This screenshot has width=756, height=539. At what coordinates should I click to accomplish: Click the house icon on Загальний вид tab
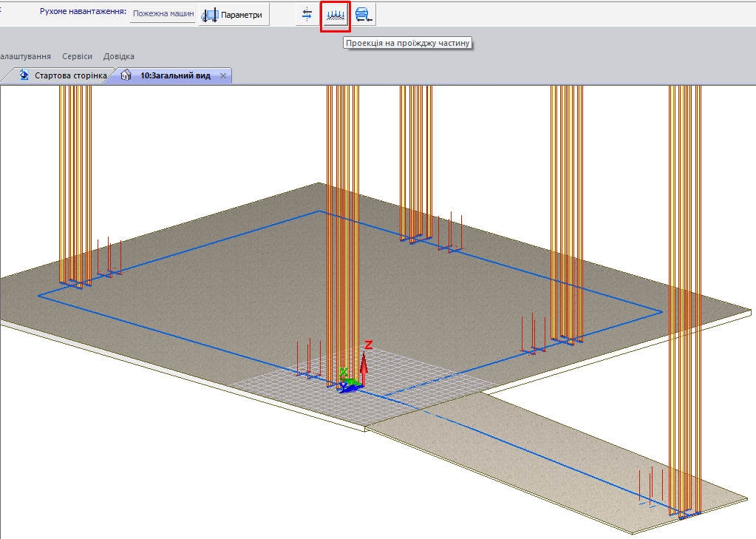point(126,75)
